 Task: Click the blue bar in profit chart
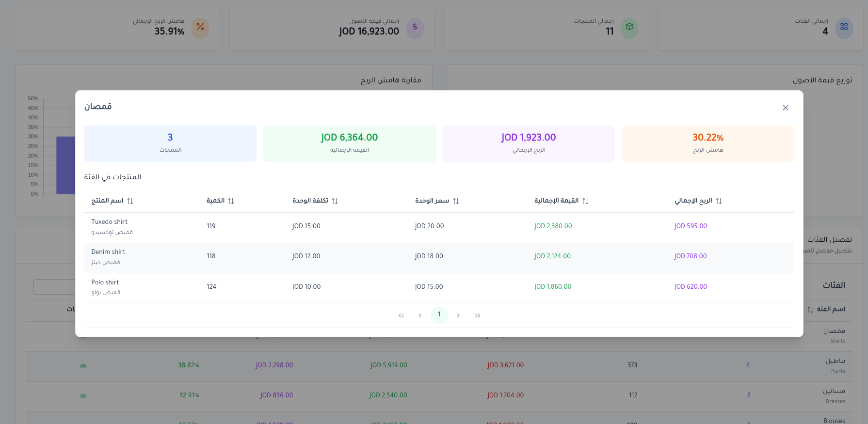click(65, 165)
